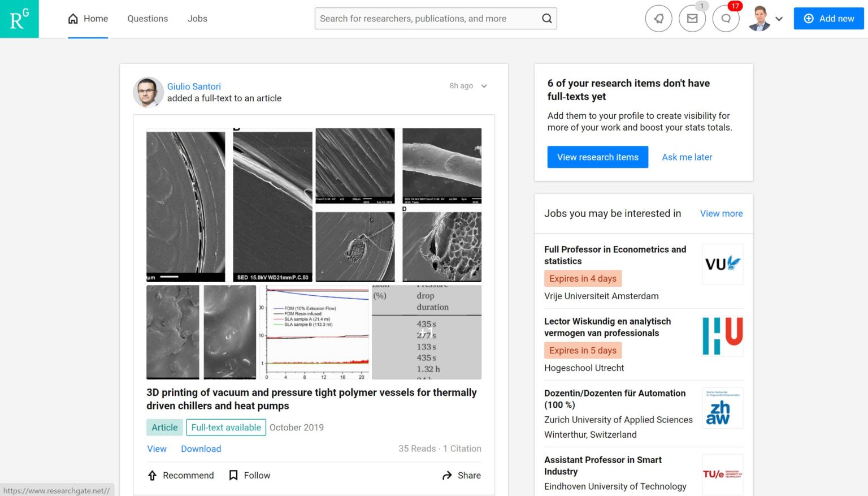Image resolution: width=868 pixels, height=496 pixels.
Task: Click the ResearchGate logo
Action: [19, 19]
